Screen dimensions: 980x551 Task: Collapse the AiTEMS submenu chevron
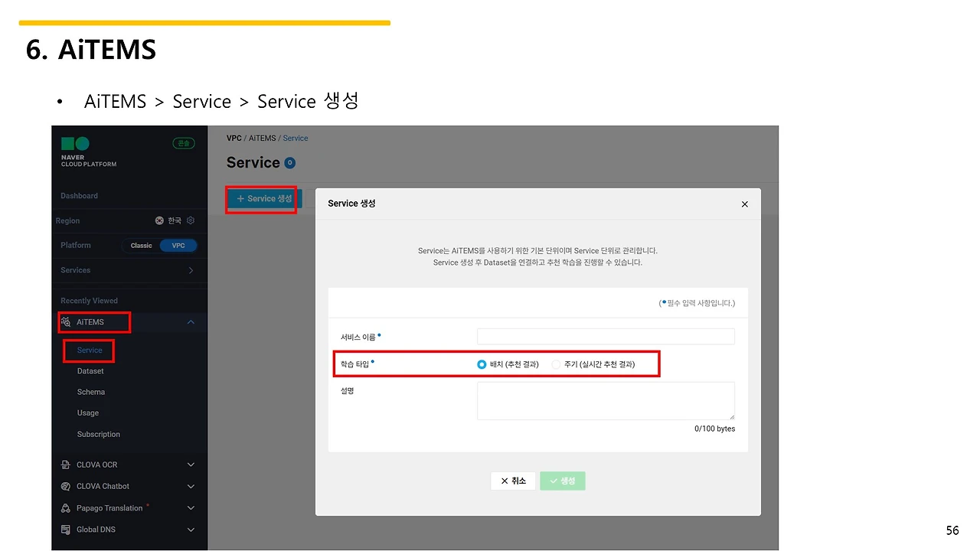tap(191, 322)
